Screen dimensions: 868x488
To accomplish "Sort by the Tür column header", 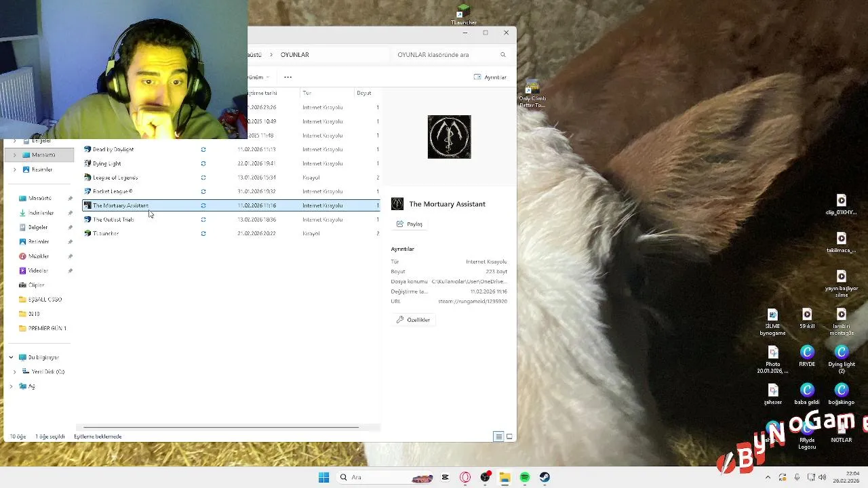I will click(x=325, y=93).
